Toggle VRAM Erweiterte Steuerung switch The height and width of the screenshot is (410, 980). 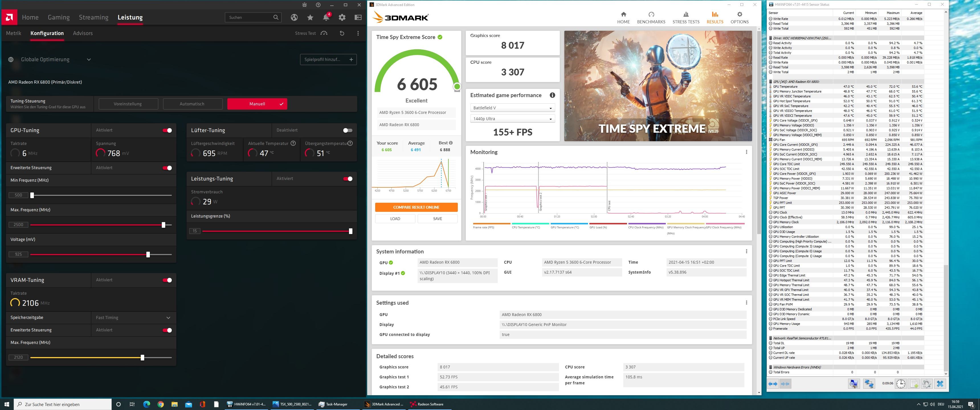click(167, 330)
